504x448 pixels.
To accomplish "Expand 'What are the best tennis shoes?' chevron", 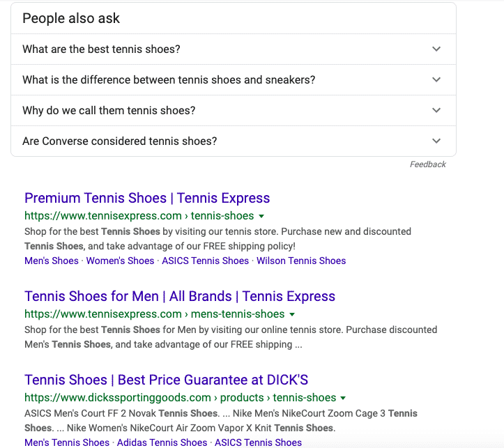I will tap(436, 49).
